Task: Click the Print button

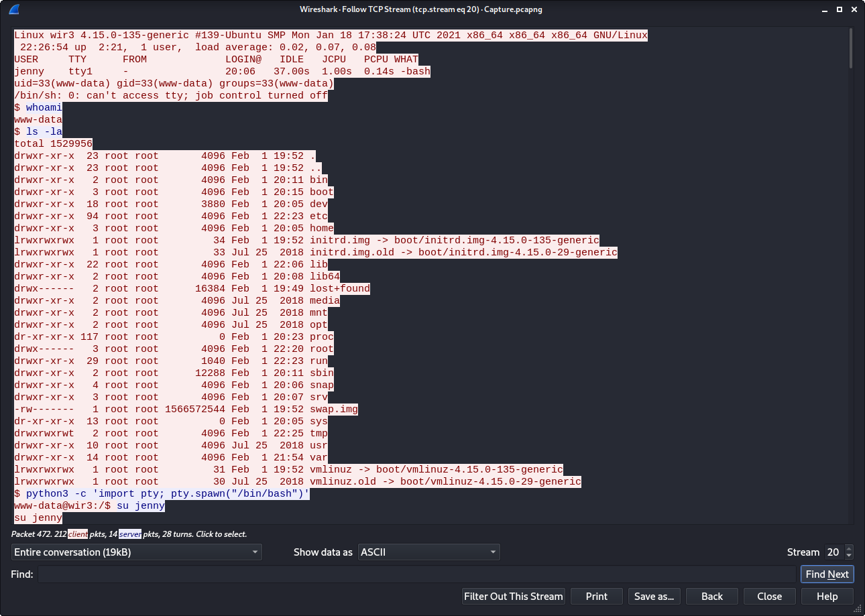Action: pos(597,597)
